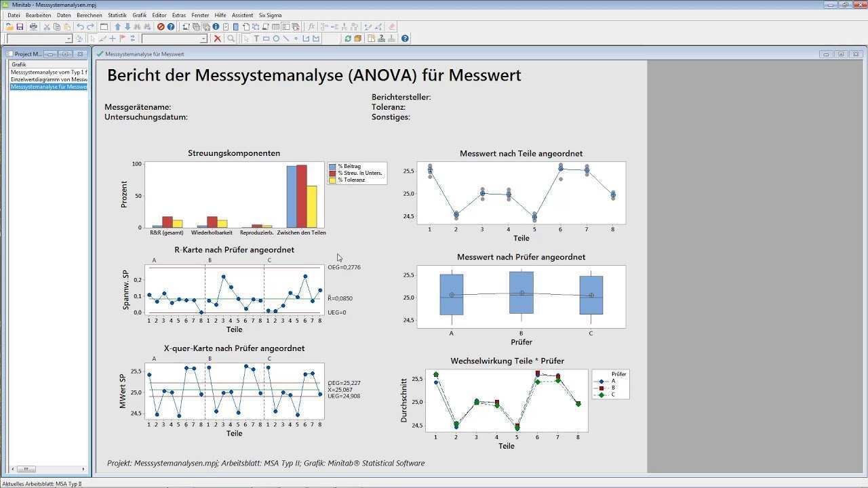Click the Save project icon

[20, 27]
